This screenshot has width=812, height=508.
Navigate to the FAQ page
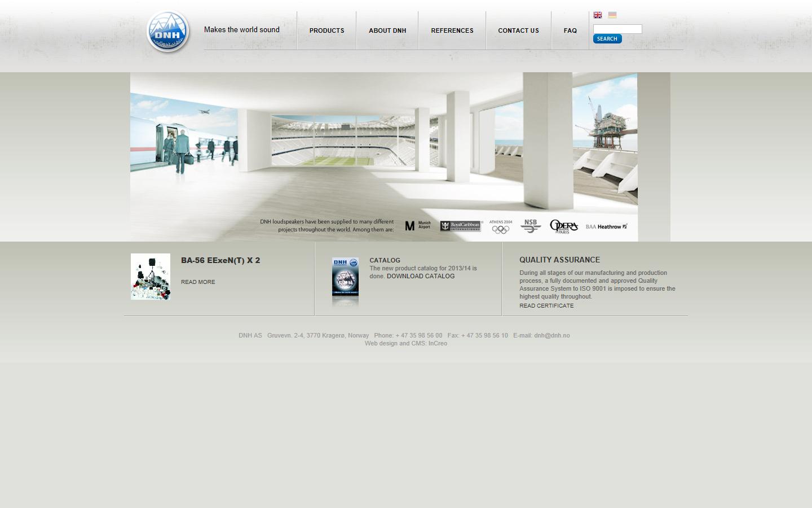(570, 30)
